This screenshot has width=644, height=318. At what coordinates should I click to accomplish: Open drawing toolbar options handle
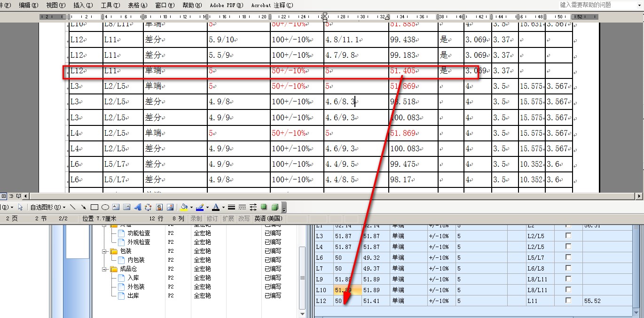pos(284,207)
